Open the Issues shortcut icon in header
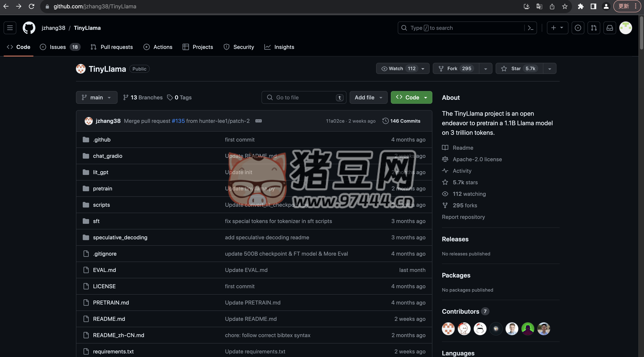This screenshot has width=644, height=357. click(x=578, y=28)
